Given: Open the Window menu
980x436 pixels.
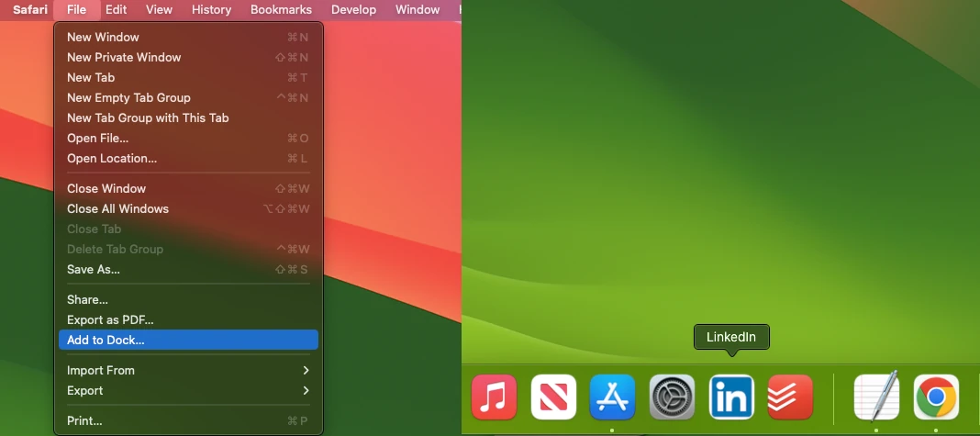Looking at the screenshot, I should (x=418, y=10).
